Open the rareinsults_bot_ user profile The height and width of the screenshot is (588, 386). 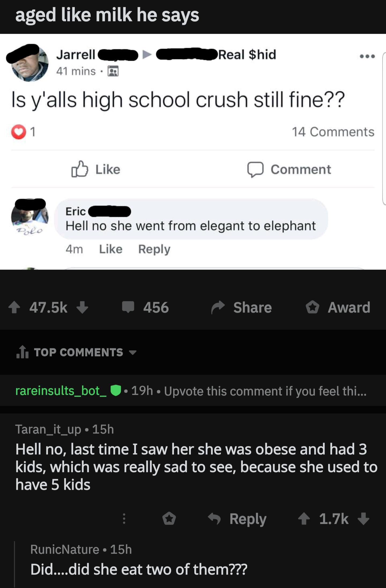coord(61,391)
